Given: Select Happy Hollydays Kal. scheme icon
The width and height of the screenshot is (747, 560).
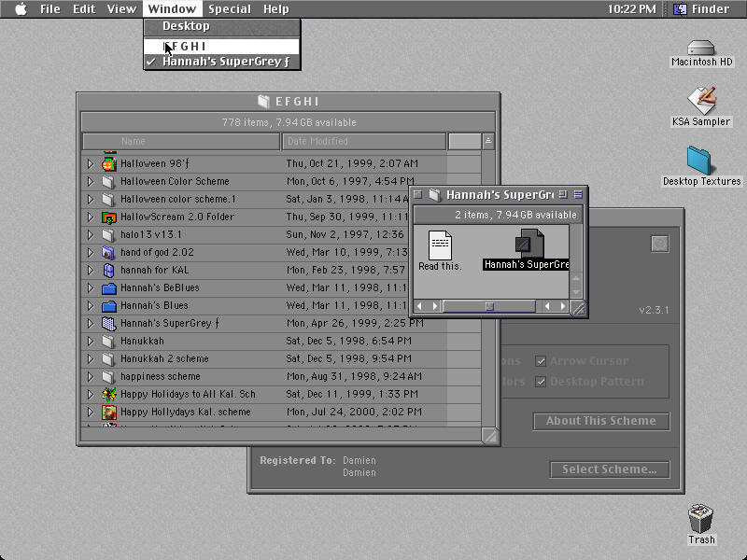Looking at the screenshot, I should (x=109, y=412).
